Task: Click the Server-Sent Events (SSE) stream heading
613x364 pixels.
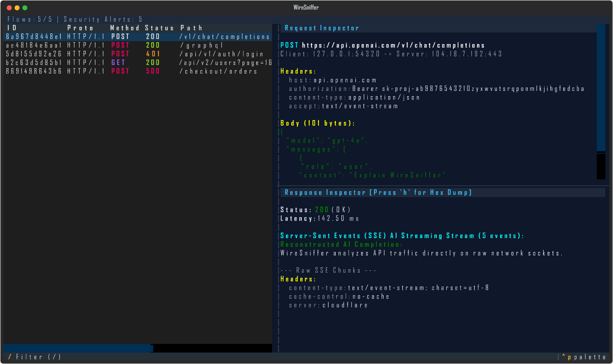Action: (402, 236)
